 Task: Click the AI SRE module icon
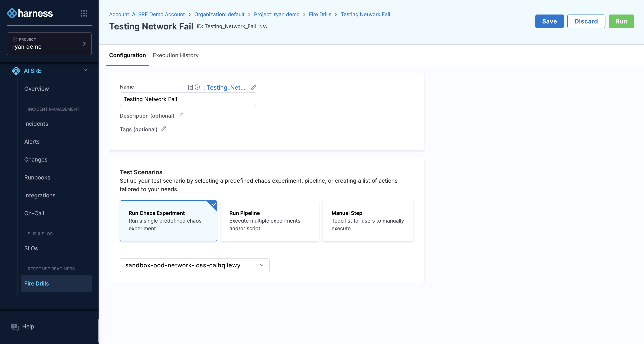point(16,71)
